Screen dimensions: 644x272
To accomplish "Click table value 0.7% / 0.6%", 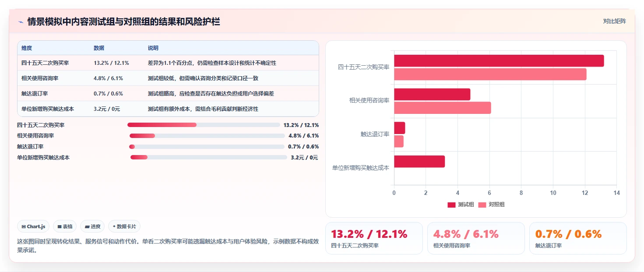I will click(x=108, y=94).
